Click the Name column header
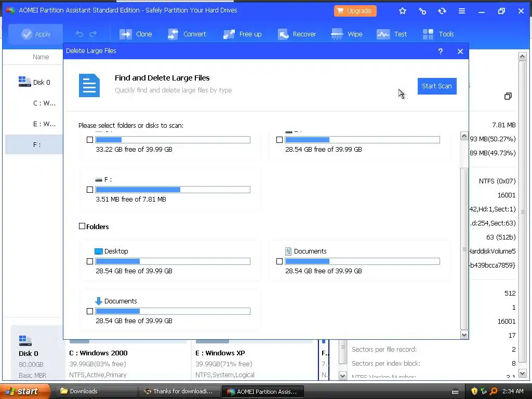The width and height of the screenshot is (532, 399). [41, 57]
